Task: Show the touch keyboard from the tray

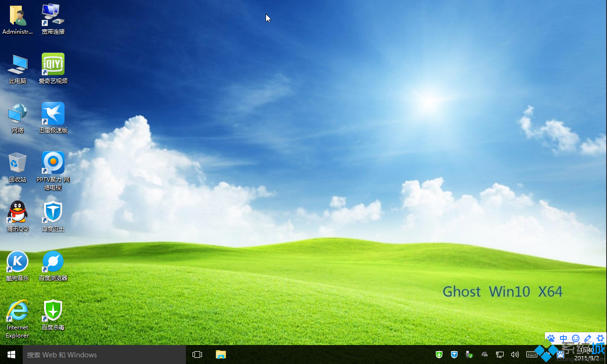Action: tap(531, 354)
